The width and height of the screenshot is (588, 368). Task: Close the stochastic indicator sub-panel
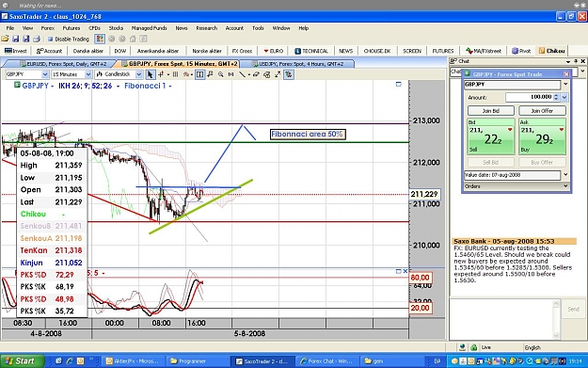pos(405,271)
